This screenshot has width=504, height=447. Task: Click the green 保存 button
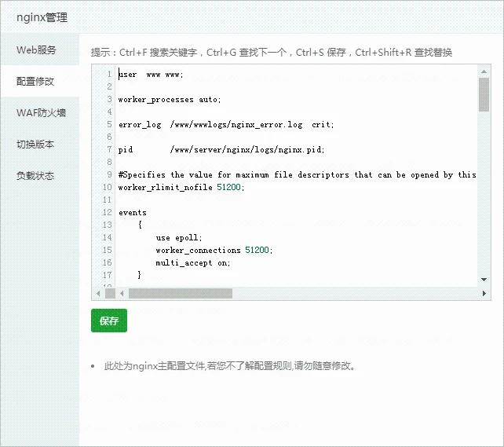coord(109,321)
